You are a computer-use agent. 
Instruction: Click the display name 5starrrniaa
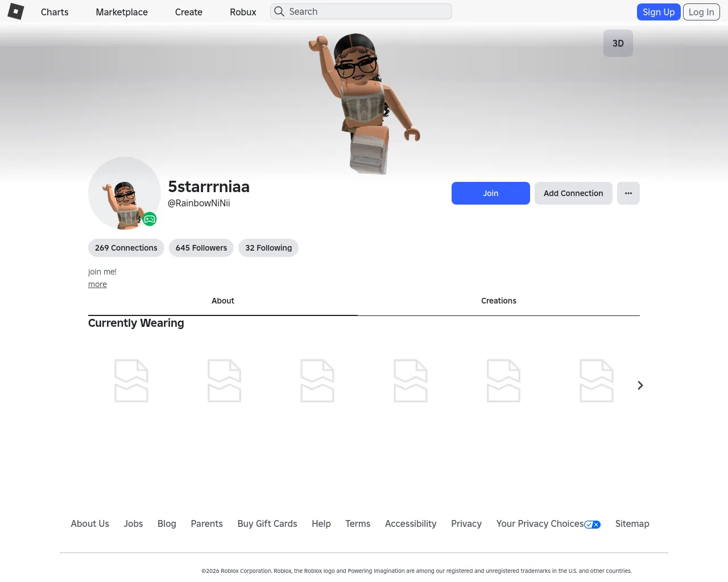click(x=209, y=186)
